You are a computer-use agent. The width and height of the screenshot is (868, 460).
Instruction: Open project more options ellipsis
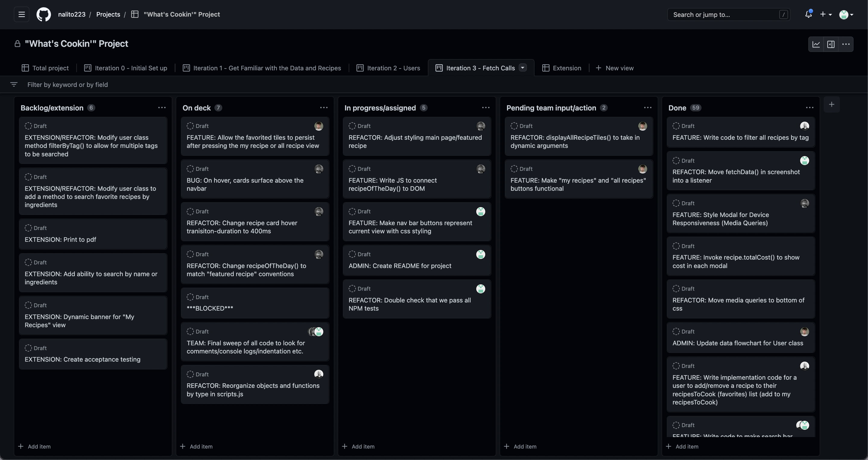click(846, 44)
